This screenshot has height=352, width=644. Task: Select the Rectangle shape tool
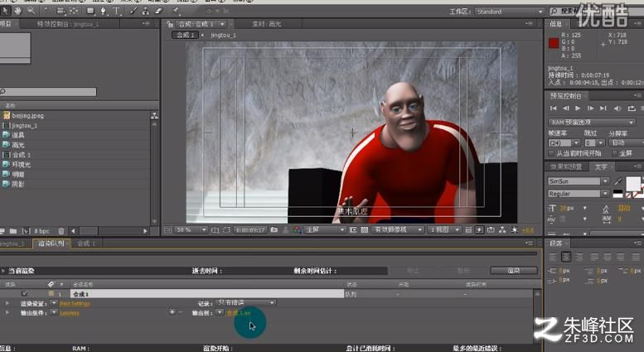tap(90, 11)
